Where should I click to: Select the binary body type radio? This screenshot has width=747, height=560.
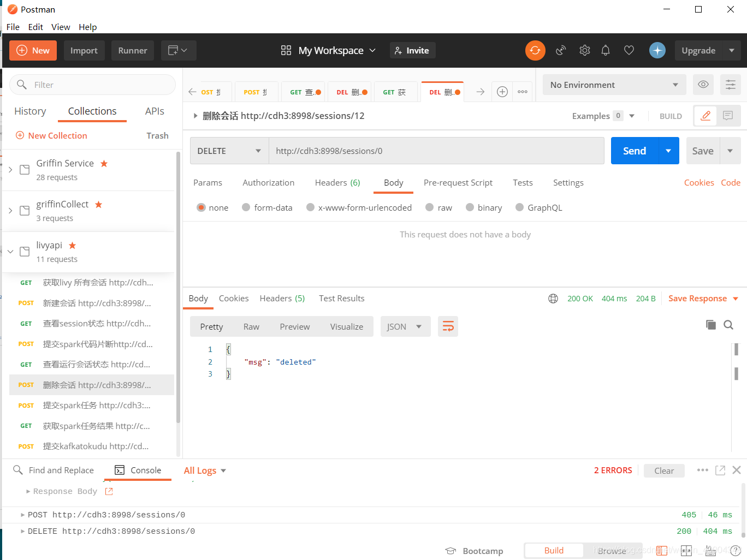[x=470, y=207]
